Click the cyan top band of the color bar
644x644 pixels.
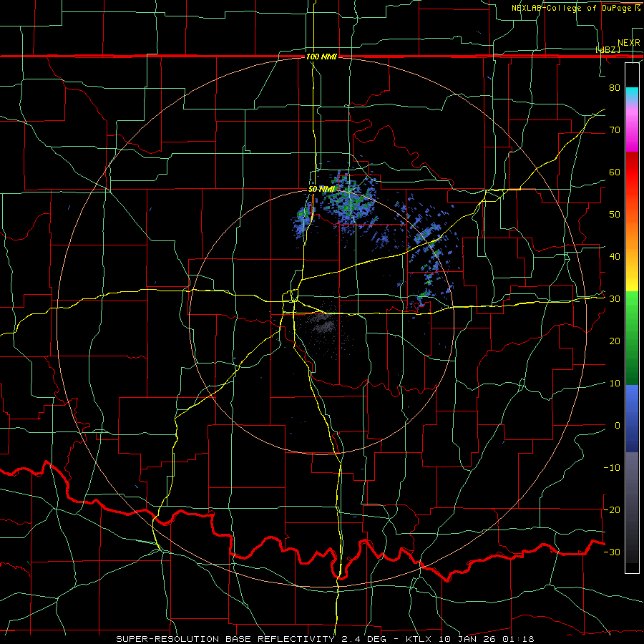click(632, 94)
